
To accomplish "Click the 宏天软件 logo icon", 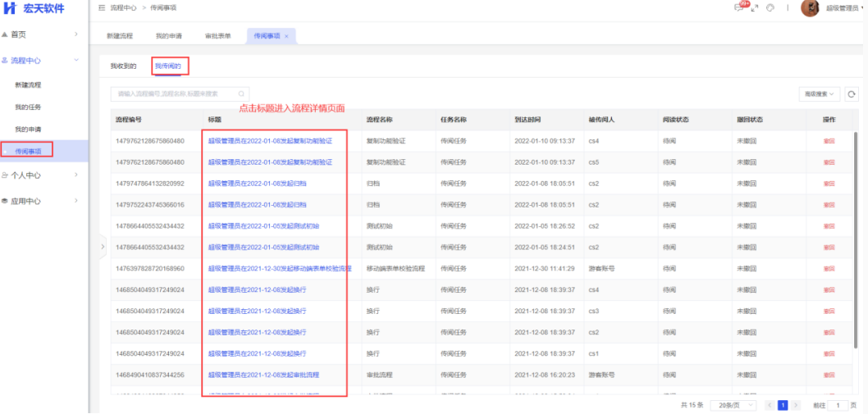I will tap(11, 8).
